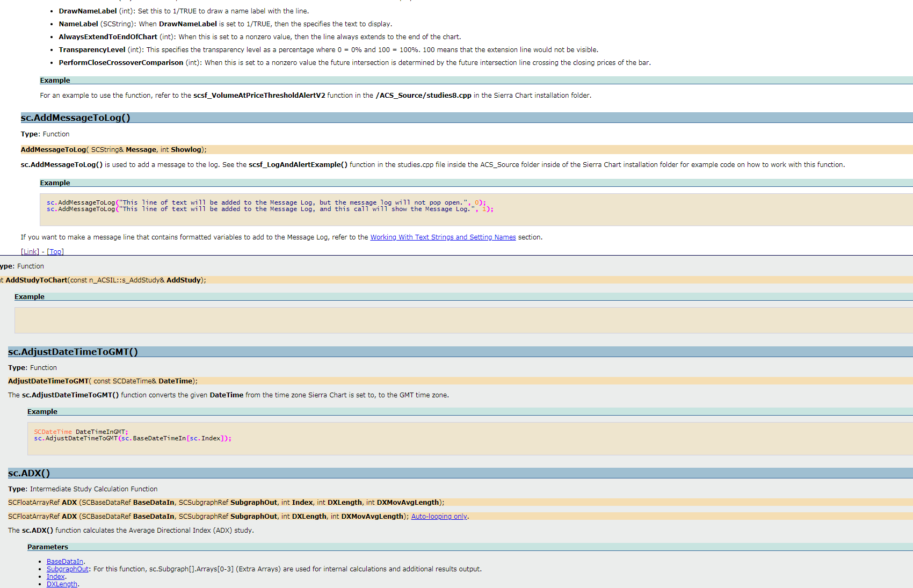Image resolution: width=913 pixels, height=588 pixels.
Task: Click 'Type: Intermediate Study Calculation Function' text
Action: (83, 489)
